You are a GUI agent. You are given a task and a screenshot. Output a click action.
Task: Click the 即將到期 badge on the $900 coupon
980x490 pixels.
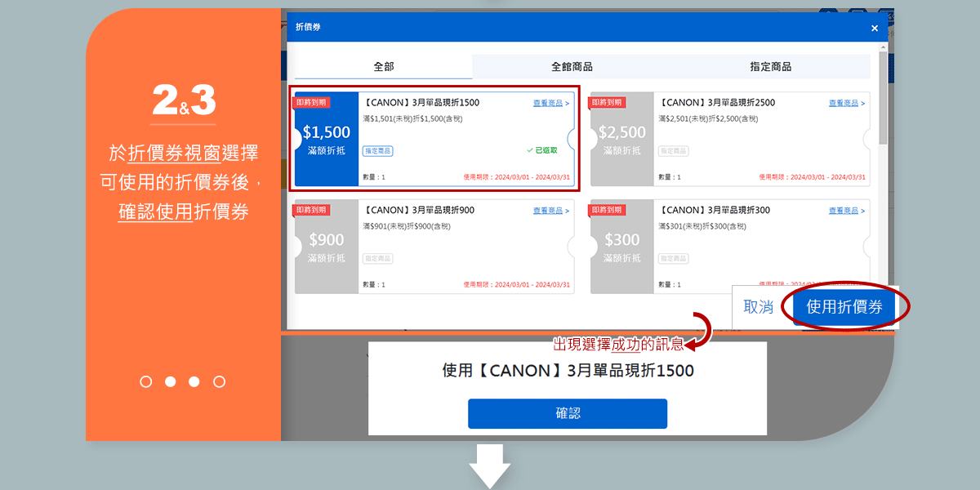[311, 210]
